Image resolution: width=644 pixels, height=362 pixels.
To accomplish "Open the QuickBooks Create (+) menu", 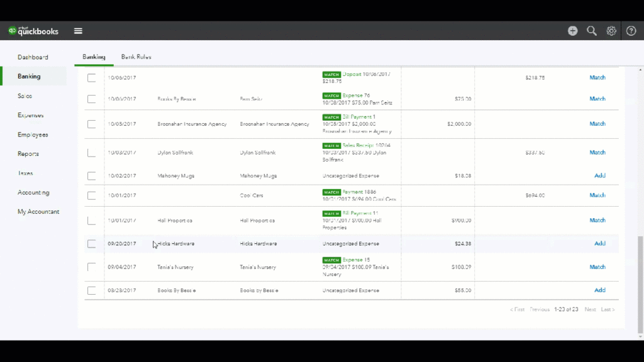I will pyautogui.click(x=572, y=30).
